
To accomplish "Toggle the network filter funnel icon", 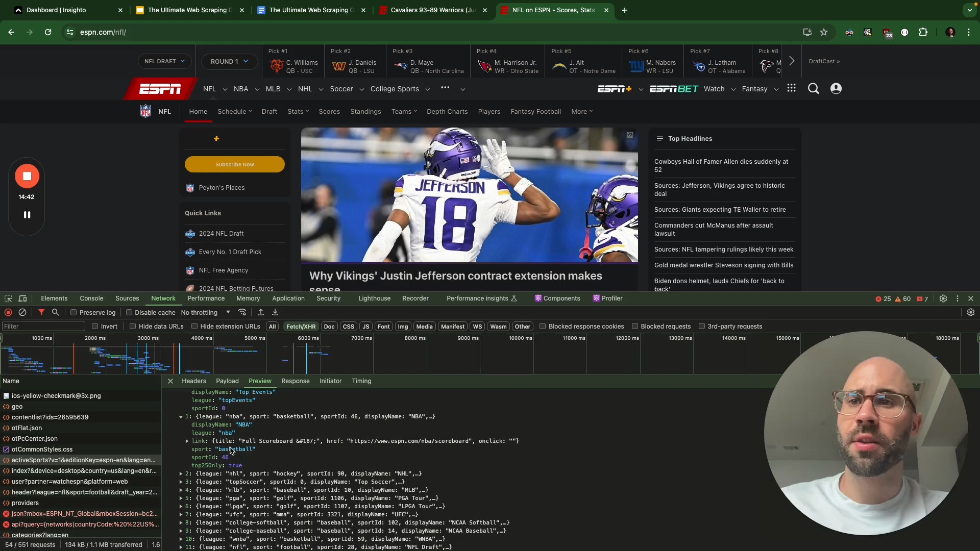I will point(41,312).
